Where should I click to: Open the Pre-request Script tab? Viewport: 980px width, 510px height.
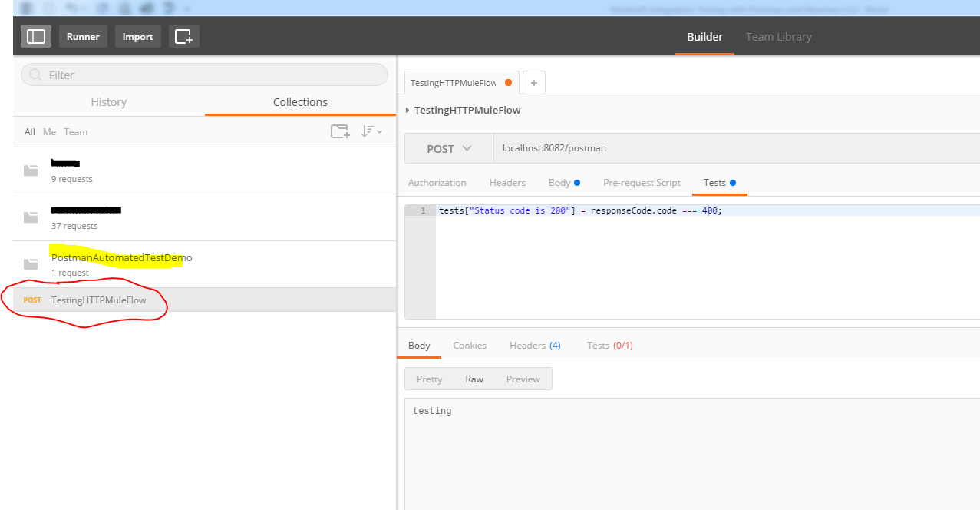point(642,183)
